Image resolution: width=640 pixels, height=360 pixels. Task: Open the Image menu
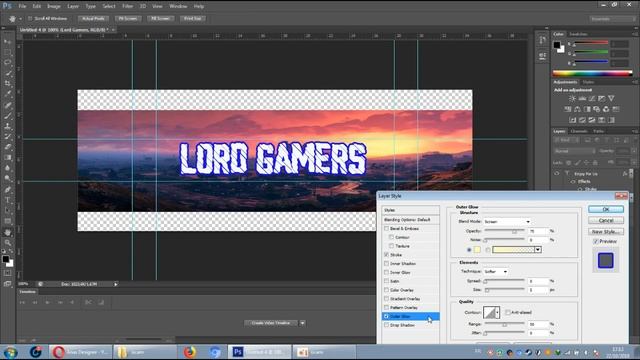54,6
